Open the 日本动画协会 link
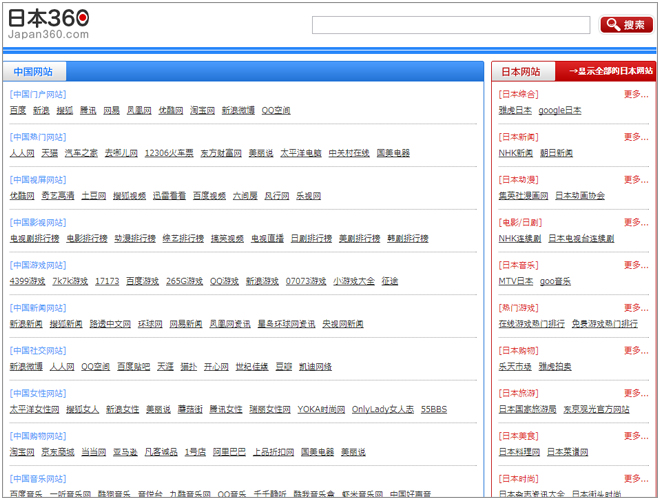Screen dimensions: 660x500 pos(580,196)
